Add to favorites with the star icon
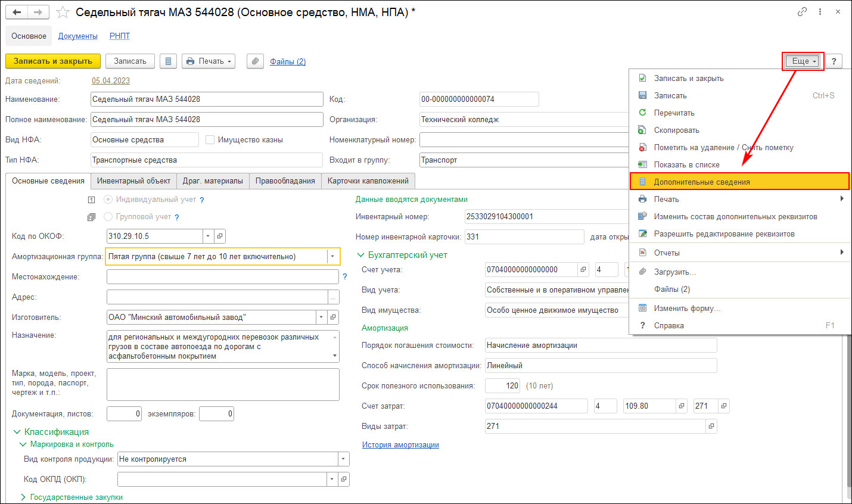This screenshot has height=504, width=852. [63, 12]
